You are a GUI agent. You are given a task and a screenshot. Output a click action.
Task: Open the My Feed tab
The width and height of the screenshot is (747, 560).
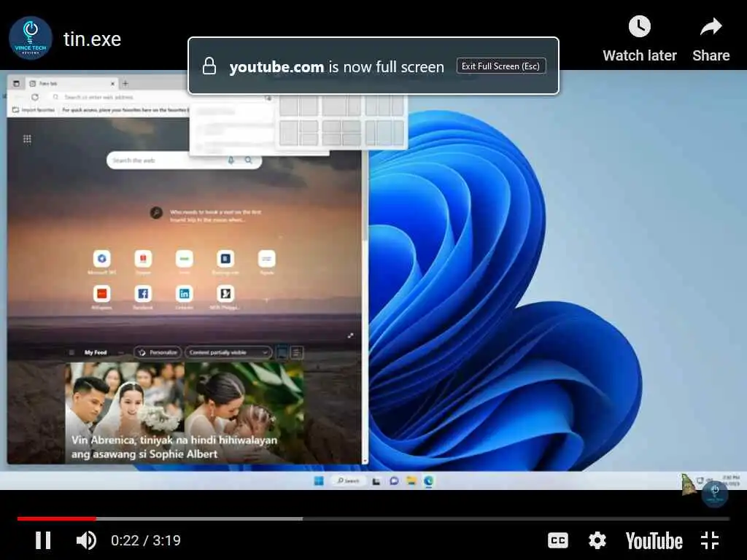pos(96,352)
